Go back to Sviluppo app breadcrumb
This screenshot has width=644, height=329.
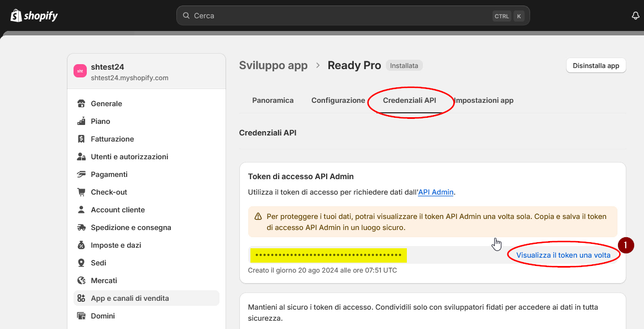[273, 65]
